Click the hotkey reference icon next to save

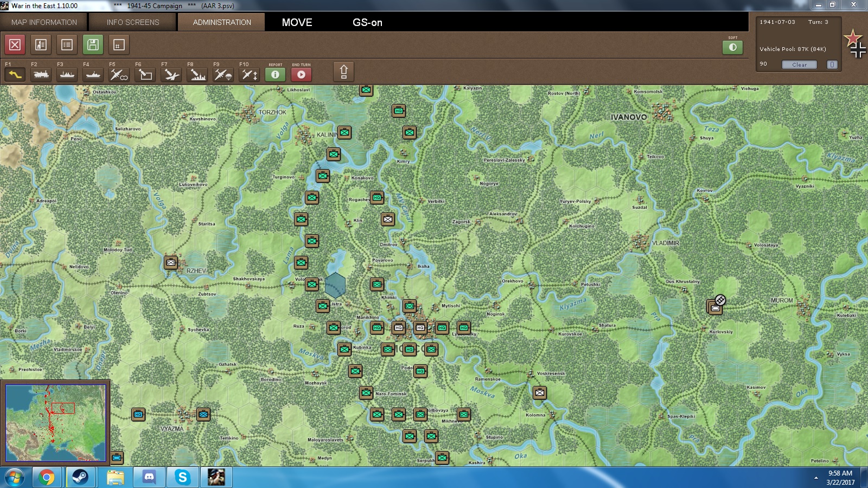pos(119,44)
